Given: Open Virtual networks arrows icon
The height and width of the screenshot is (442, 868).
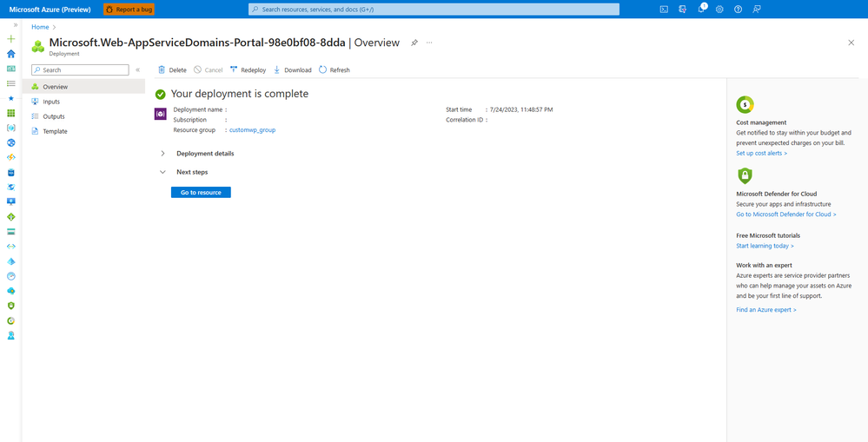Looking at the screenshot, I should tap(11, 246).
